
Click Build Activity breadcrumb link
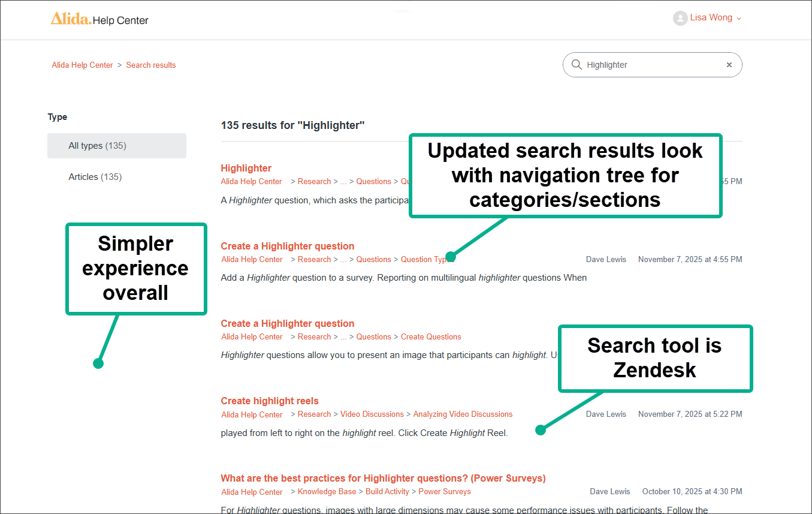[x=387, y=491]
